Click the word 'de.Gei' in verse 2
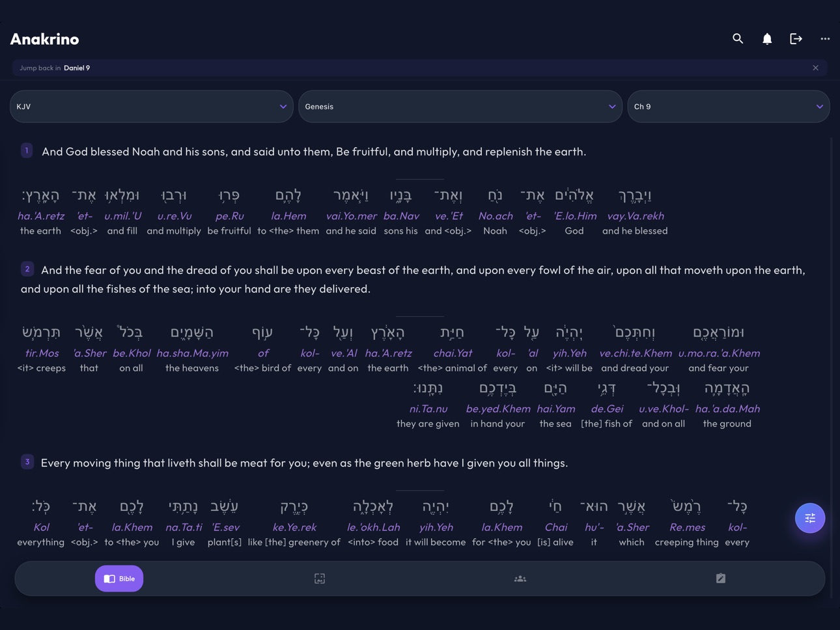 [607, 409]
